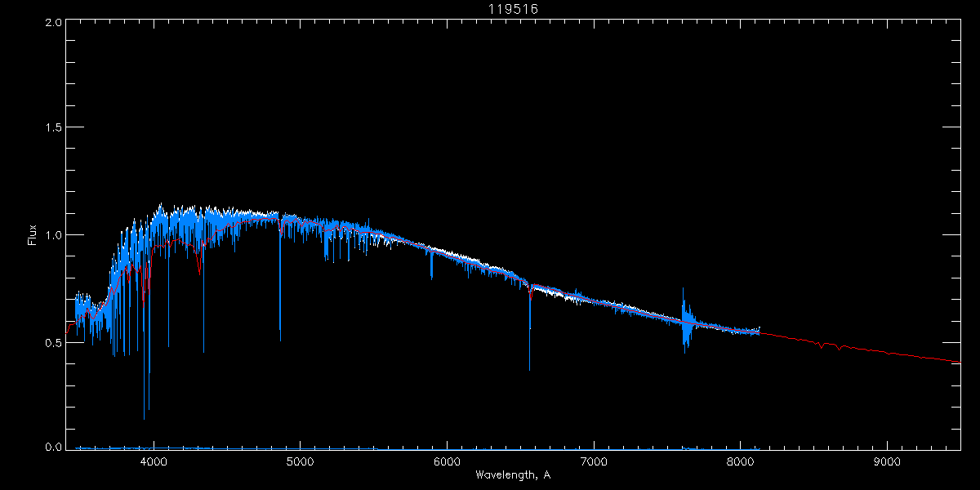Click the 7000 wavelength tick label
Image resolution: width=980 pixels, height=490 pixels.
(x=594, y=463)
